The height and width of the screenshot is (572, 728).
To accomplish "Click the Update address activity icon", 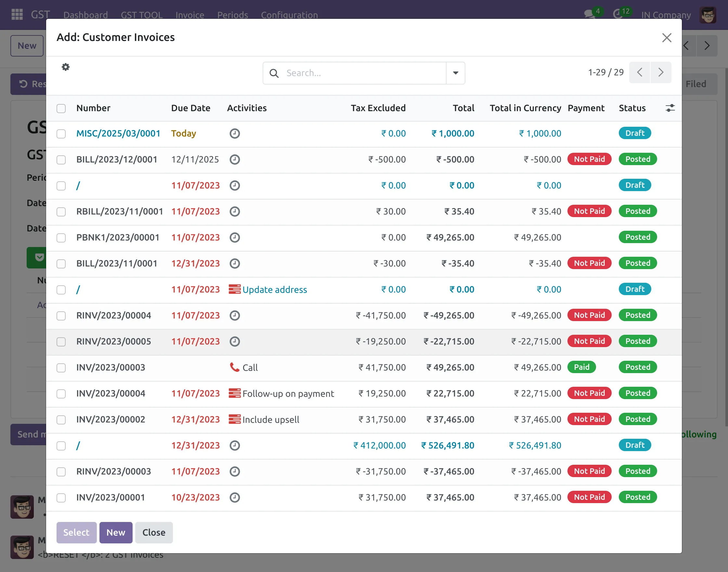I will coord(234,289).
